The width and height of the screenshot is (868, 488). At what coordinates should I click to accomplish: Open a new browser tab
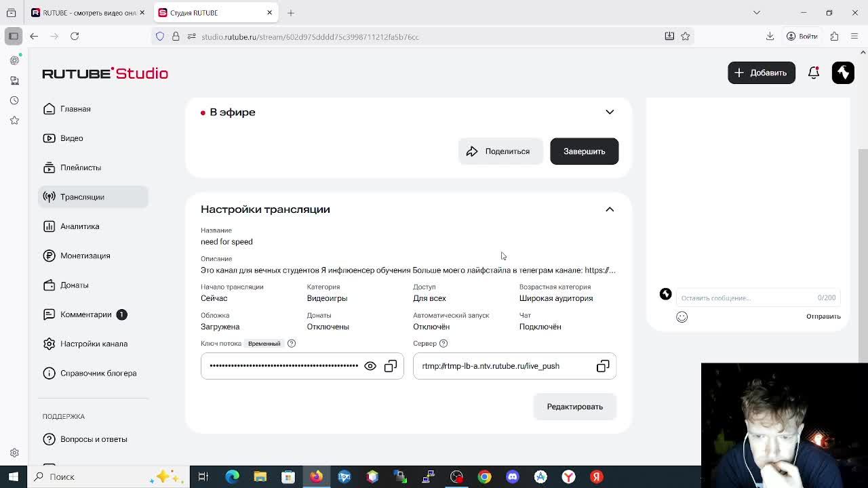[291, 13]
